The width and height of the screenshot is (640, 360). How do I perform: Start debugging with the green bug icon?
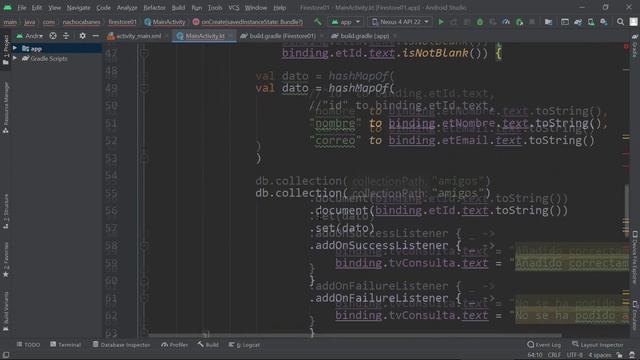coord(480,22)
